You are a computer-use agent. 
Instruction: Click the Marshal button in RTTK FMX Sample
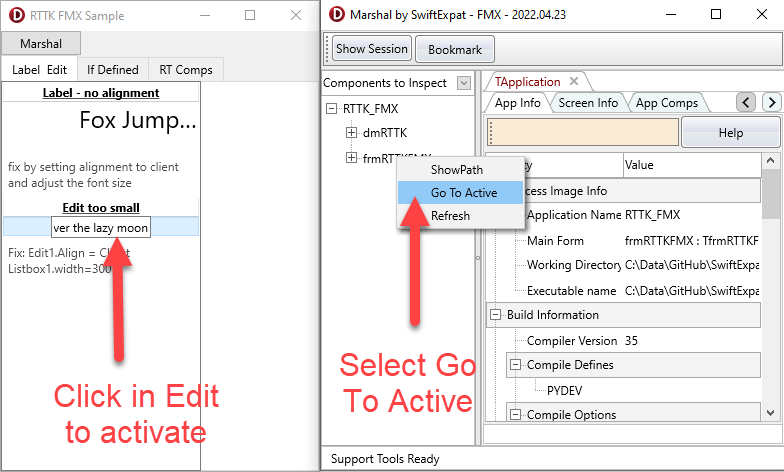[x=41, y=44]
